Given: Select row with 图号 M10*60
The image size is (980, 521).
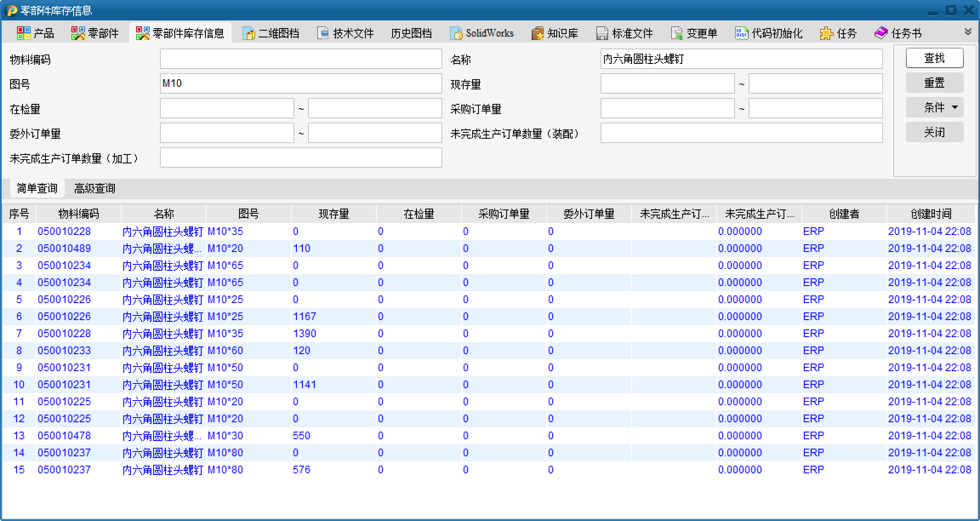Looking at the screenshot, I should click(x=225, y=351).
